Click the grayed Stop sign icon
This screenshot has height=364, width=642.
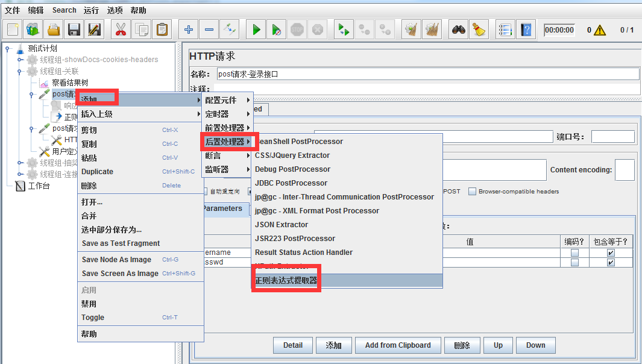coord(297,30)
